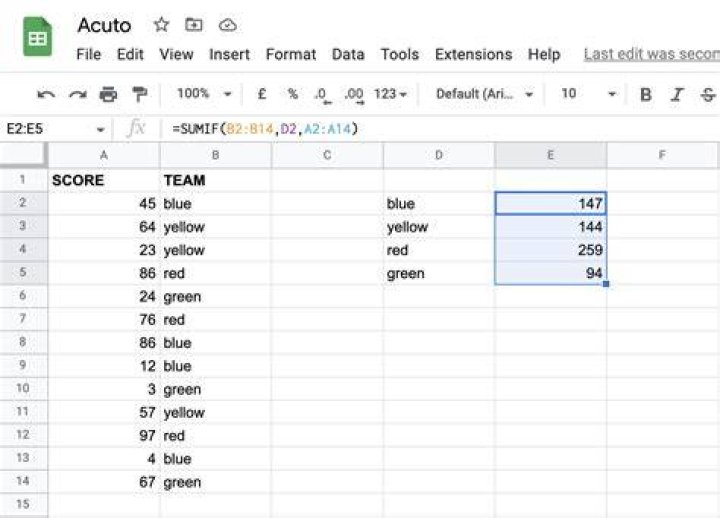The image size is (720, 518).
Task: Select cell D2 containing blue
Action: tap(439, 203)
